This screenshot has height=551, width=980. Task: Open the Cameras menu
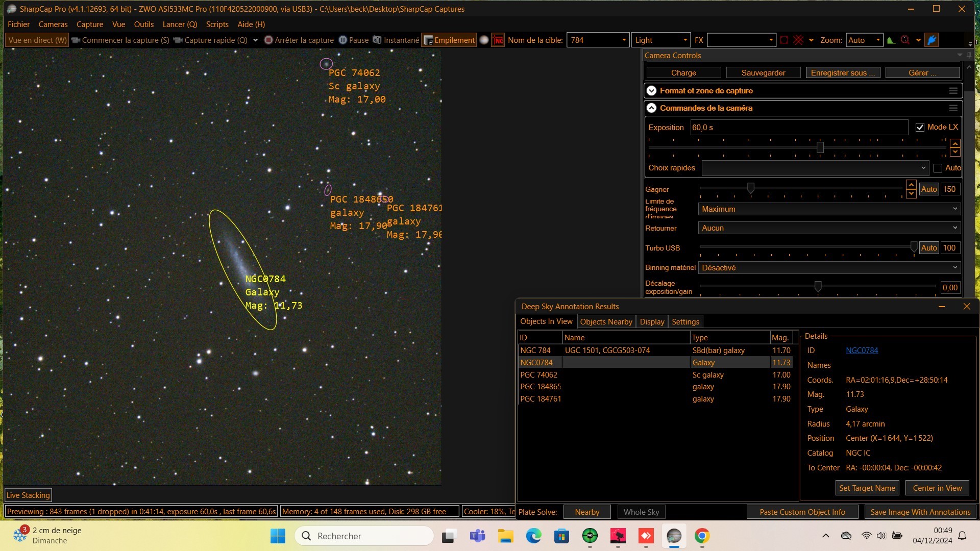point(53,24)
